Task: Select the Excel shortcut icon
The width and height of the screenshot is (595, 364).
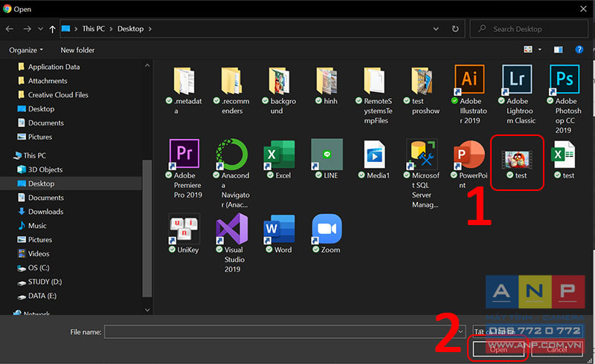Action: (280, 159)
